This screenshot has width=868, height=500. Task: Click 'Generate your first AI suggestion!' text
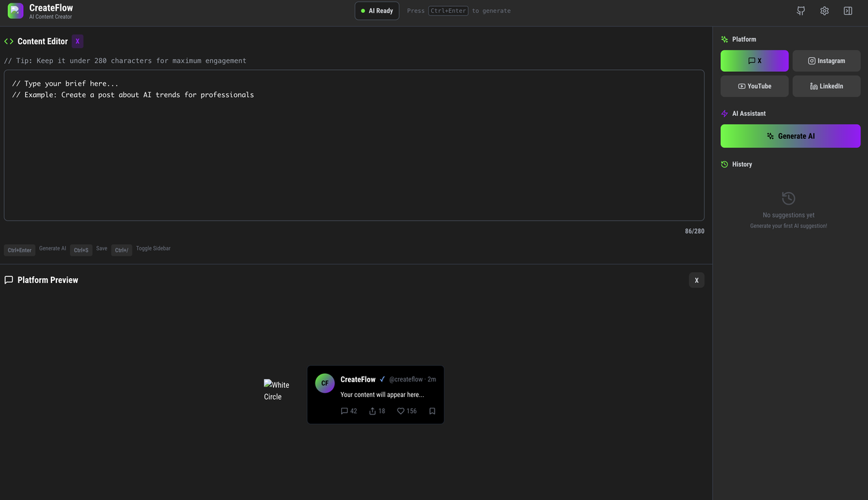click(789, 226)
